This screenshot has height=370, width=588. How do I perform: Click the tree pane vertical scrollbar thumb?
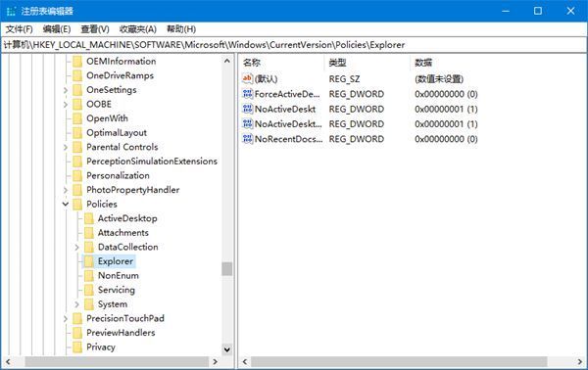click(x=227, y=269)
